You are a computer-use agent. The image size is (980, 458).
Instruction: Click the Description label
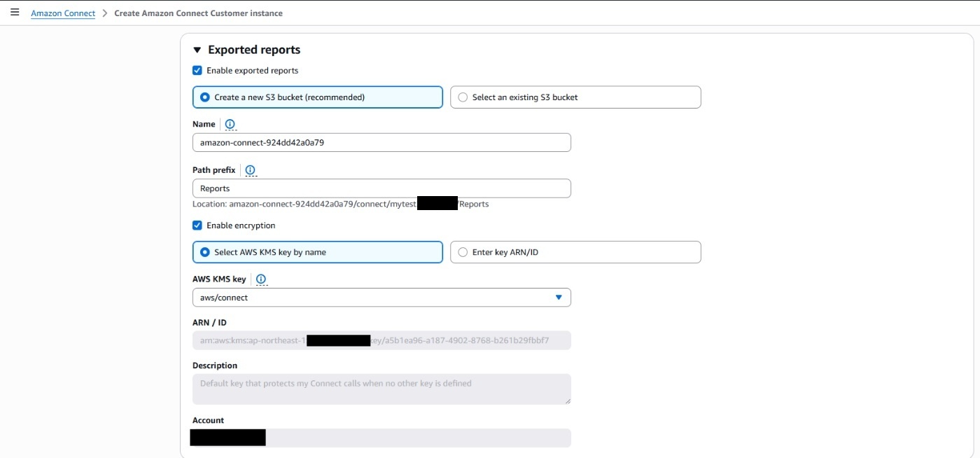[215, 366]
